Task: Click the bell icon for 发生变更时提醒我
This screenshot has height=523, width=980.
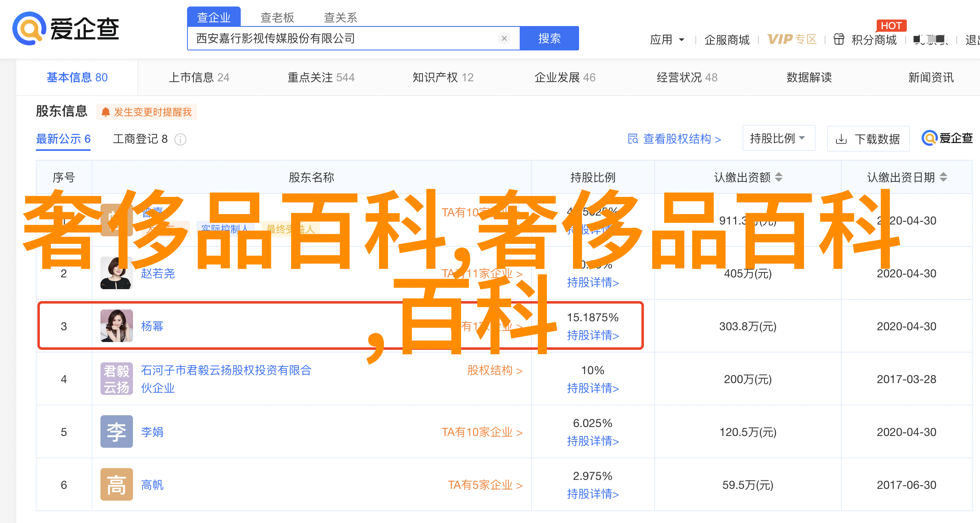Action: pyautogui.click(x=106, y=112)
